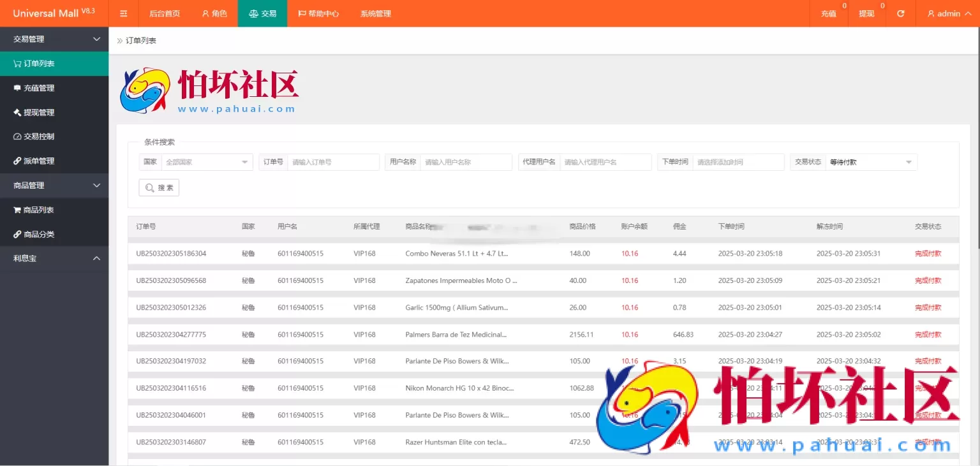Click the 搜索 search button
The width and height of the screenshot is (980, 466).
(158, 187)
